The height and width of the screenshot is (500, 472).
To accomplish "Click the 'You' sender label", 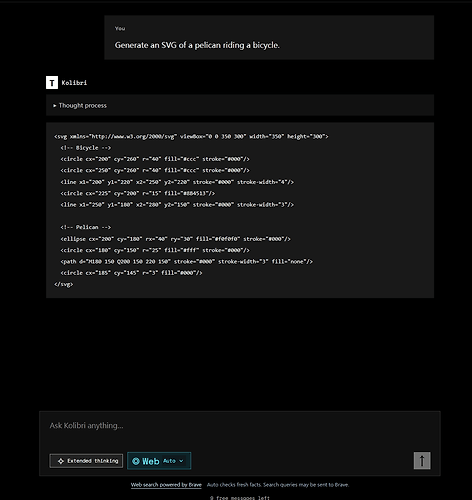I will point(120,28).
